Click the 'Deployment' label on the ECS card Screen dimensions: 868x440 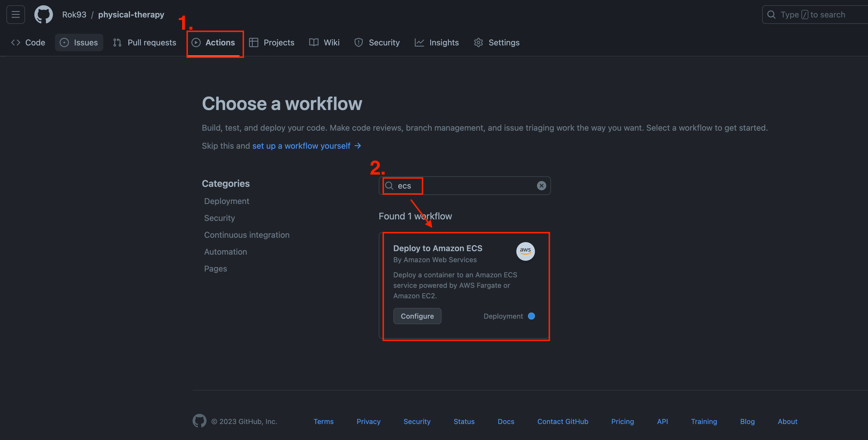tap(503, 316)
